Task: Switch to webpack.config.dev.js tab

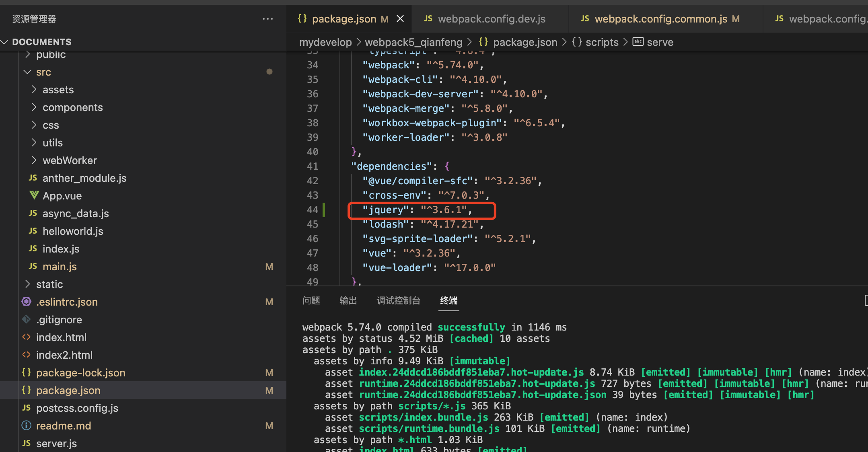Action: pos(491,19)
